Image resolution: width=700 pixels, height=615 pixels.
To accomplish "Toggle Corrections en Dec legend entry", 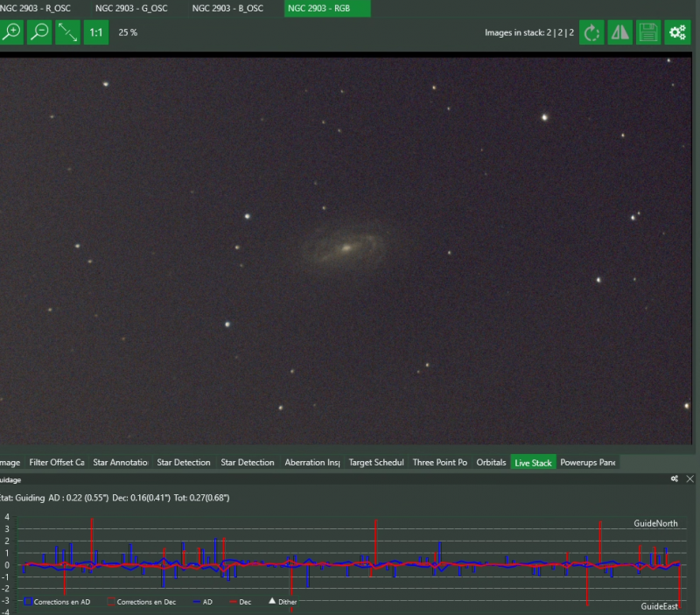I will click(142, 602).
